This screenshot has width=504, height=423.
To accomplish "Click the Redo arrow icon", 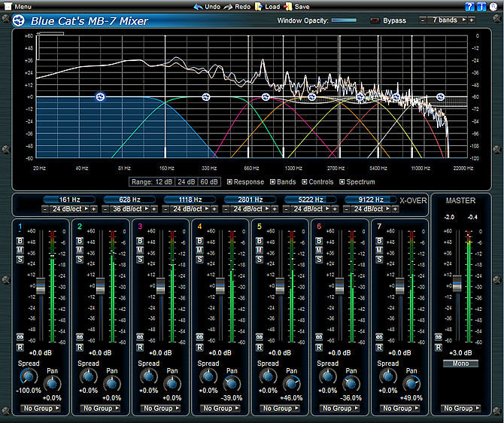I will [228, 7].
